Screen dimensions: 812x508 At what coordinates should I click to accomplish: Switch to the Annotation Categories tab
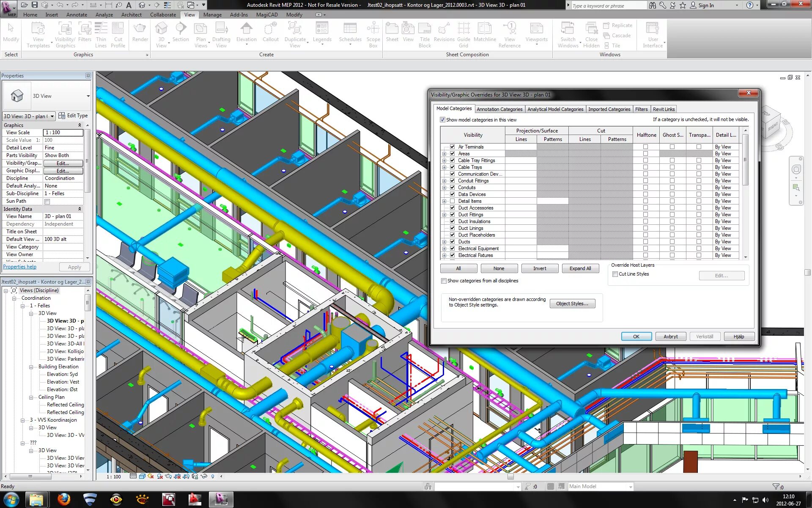coord(499,109)
